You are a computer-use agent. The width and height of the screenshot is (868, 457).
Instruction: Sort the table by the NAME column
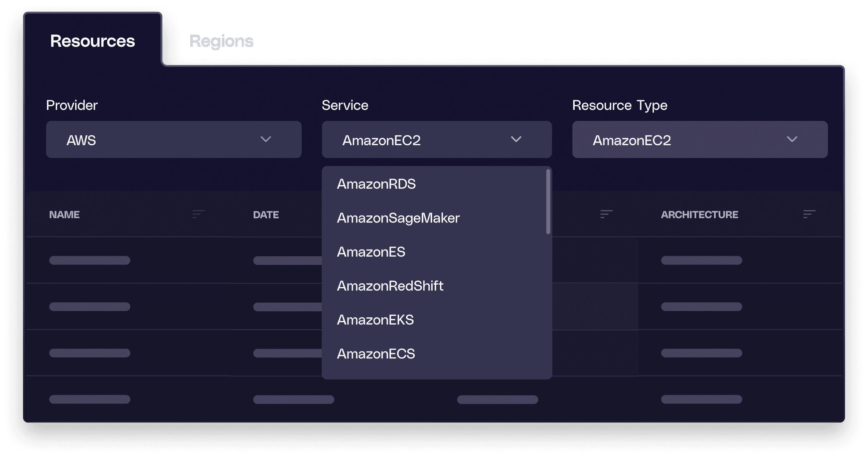coord(197,214)
